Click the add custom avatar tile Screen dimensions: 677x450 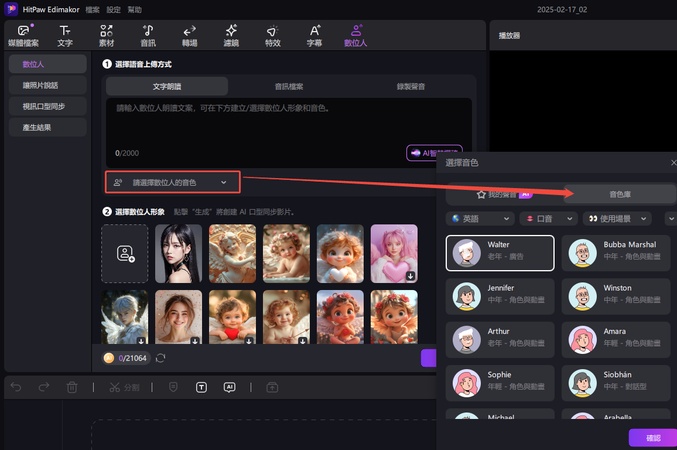pyautogui.click(x=125, y=254)
